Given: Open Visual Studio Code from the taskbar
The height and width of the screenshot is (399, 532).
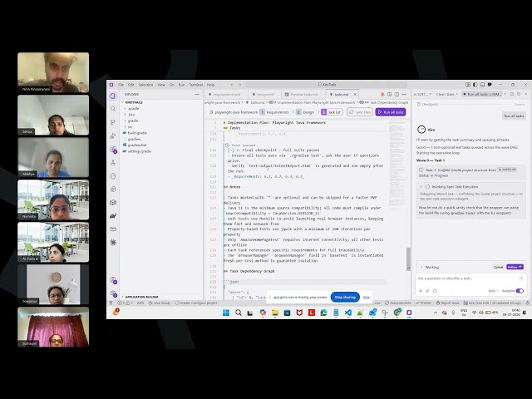Looking at the screenshot, I should pyautogui.click(x=347, y=313).
